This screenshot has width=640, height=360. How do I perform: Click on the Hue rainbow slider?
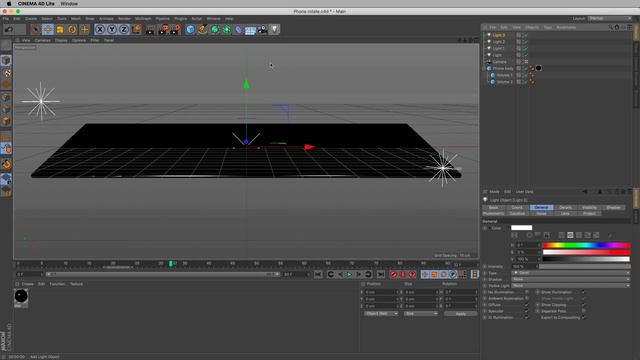click(586, 246)
